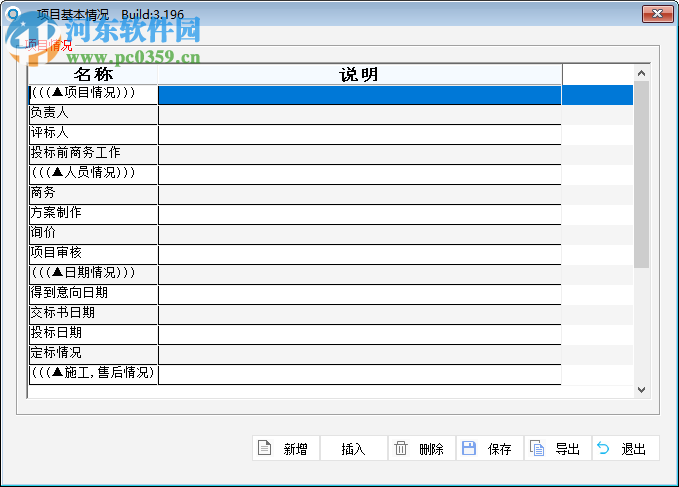Click the 插入 button
The image size is (679, 487).
tap(354, 448)
